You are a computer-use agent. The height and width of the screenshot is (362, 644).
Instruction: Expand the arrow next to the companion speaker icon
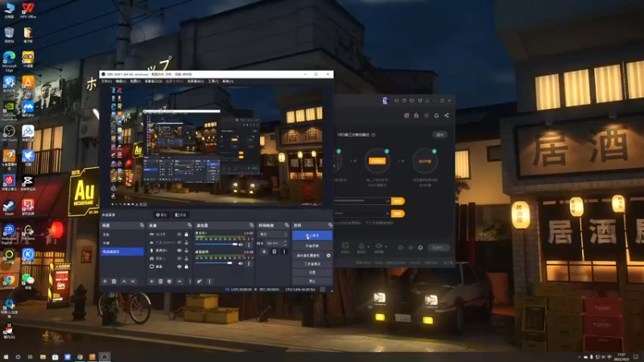point(386,247)
